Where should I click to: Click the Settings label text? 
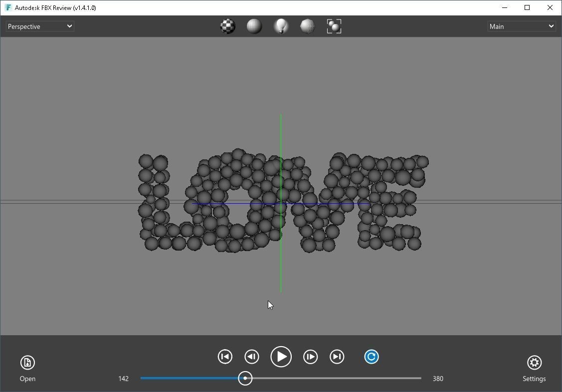[534, 379]
